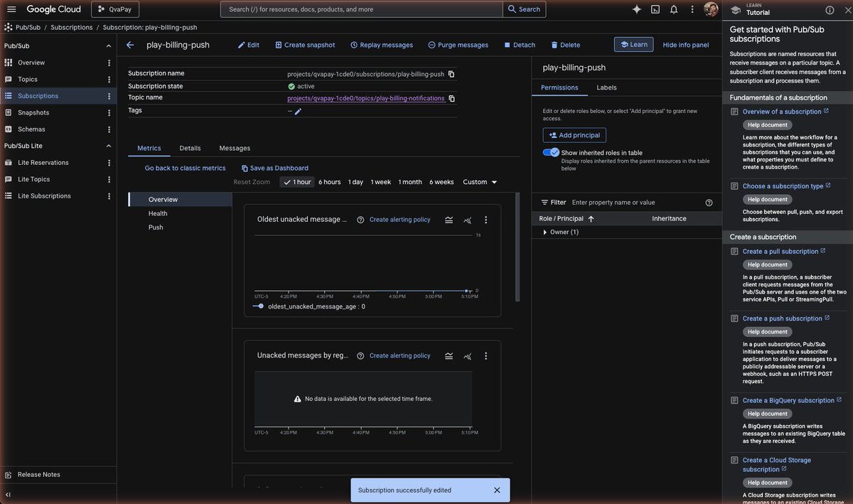Collapse the left navigation sidebar
This screenshot has width=853, height=504.
click(x=9, y=494)
